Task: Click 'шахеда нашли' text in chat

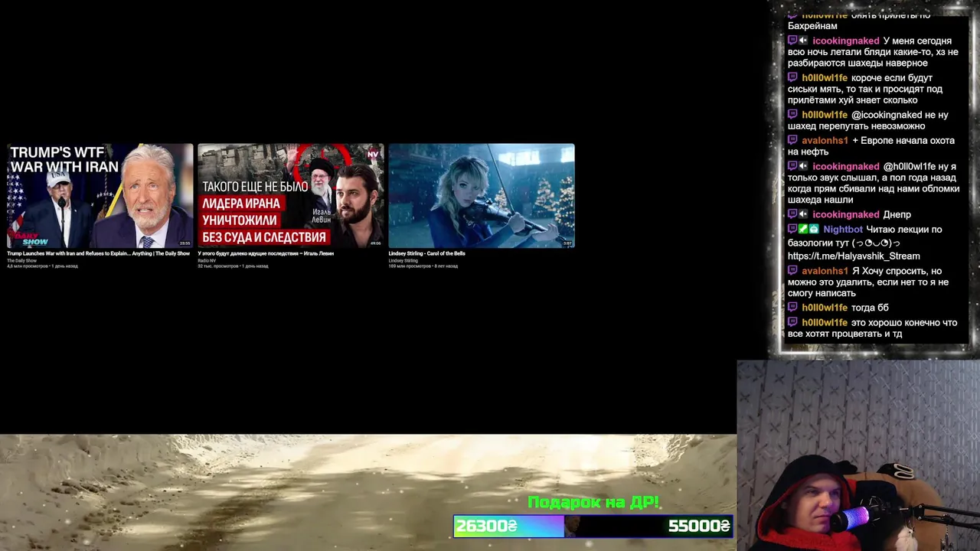Action: [x=821, y=200]
